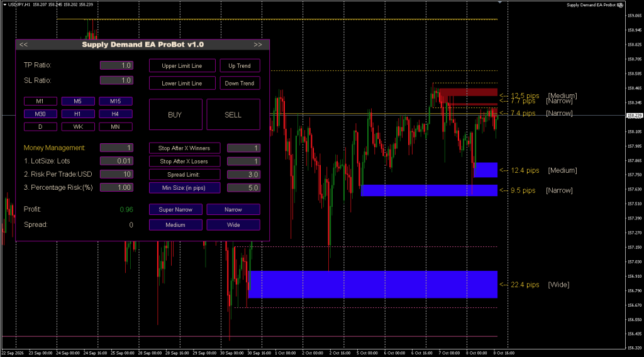644x357 pixels.
Task: Click the 159.065 price axis label
Action: [635, 16]
